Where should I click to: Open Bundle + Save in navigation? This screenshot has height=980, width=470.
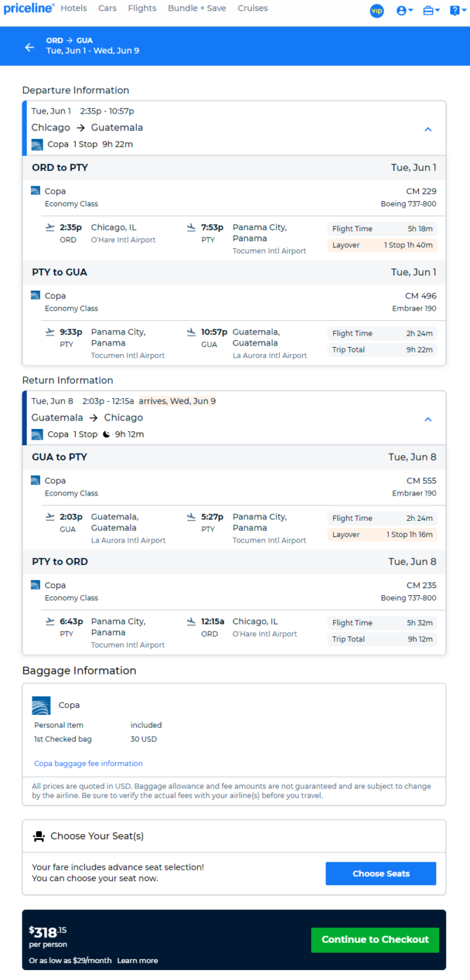pos(197,8)
